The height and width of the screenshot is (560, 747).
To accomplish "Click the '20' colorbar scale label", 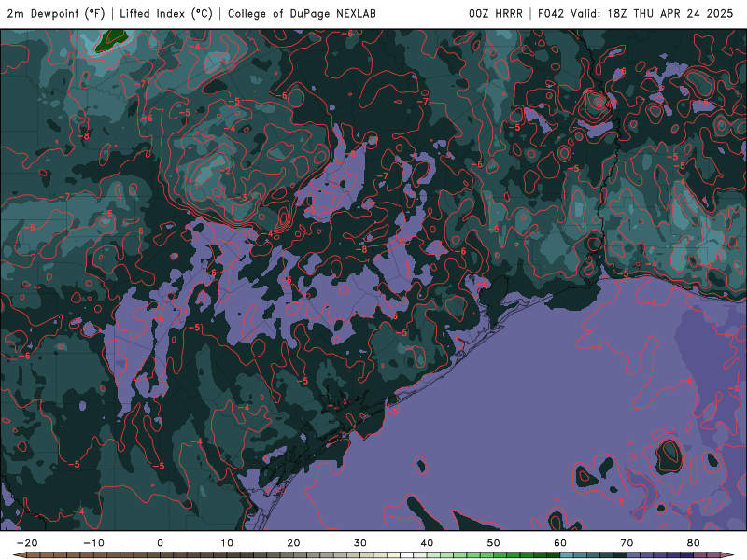I will click(x=293, y=543).
